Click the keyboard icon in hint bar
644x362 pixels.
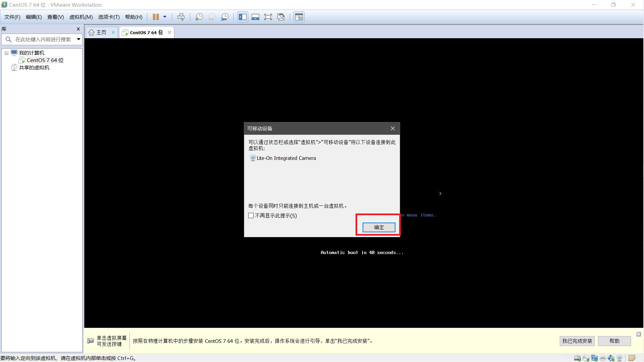point(91,341)
